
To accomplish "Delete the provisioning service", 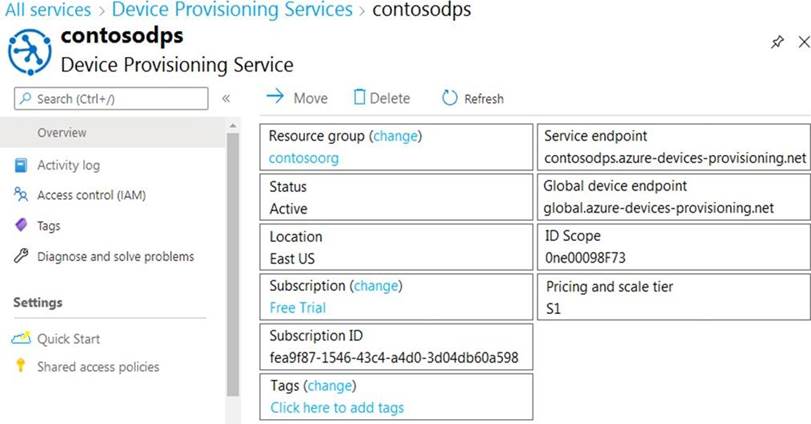I will coord(381,98).
